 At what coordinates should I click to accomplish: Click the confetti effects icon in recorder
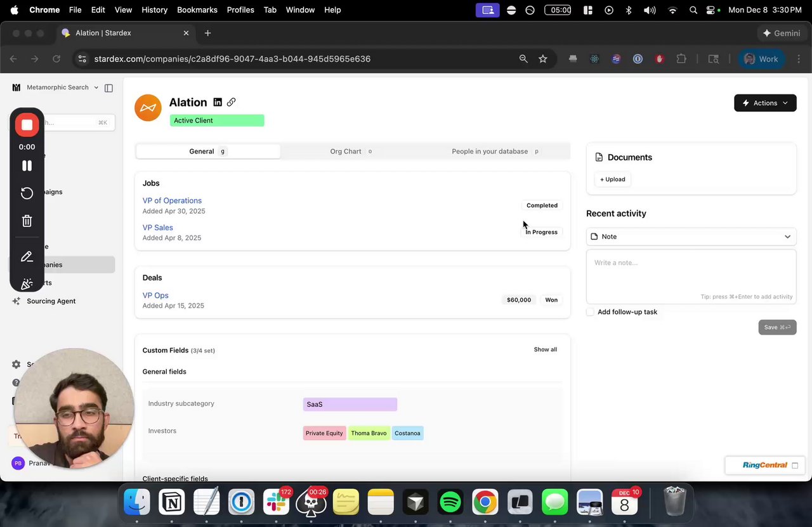point(27,283)
